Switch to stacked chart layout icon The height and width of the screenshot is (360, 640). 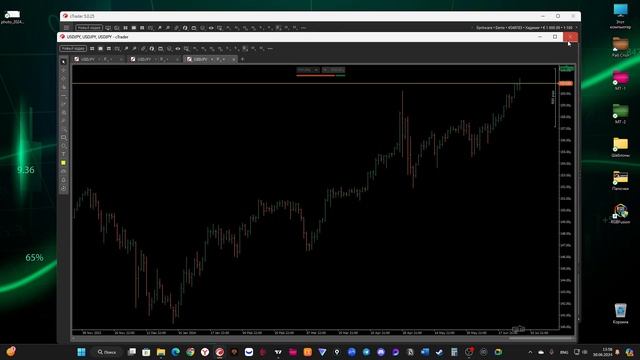[109, 49]
